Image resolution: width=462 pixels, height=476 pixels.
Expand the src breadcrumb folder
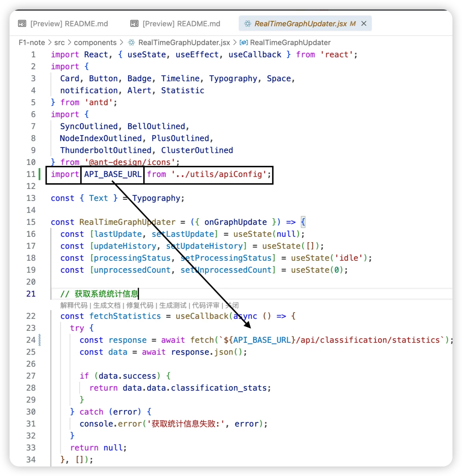(59, 43)
